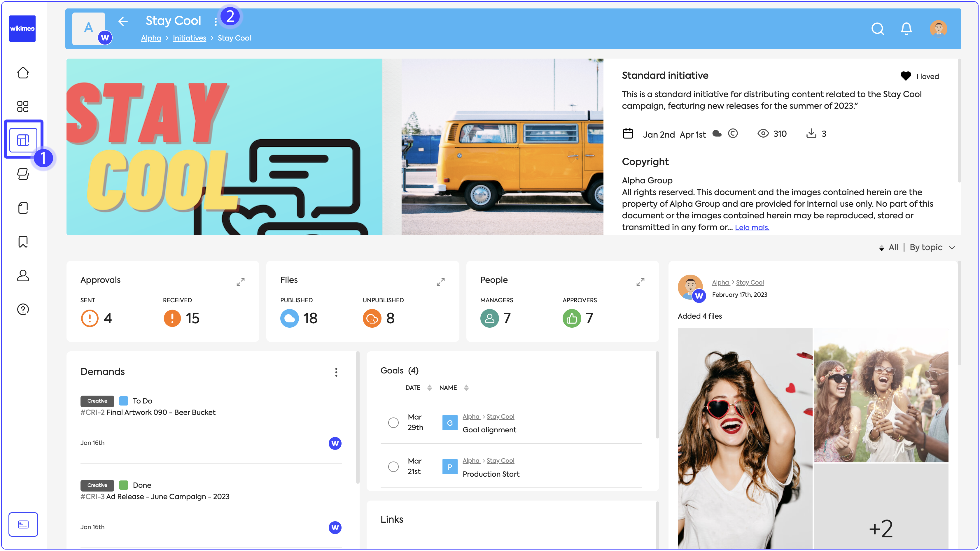Open the bookmark icon in sidebar
This screenshot has height=551, width=980.
pos(23,241)
